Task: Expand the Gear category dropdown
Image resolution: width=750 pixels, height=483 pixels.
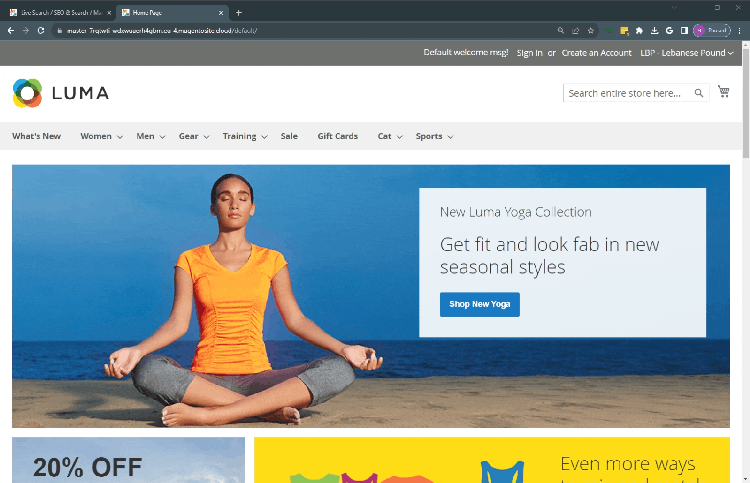Action: click(206, 137)
